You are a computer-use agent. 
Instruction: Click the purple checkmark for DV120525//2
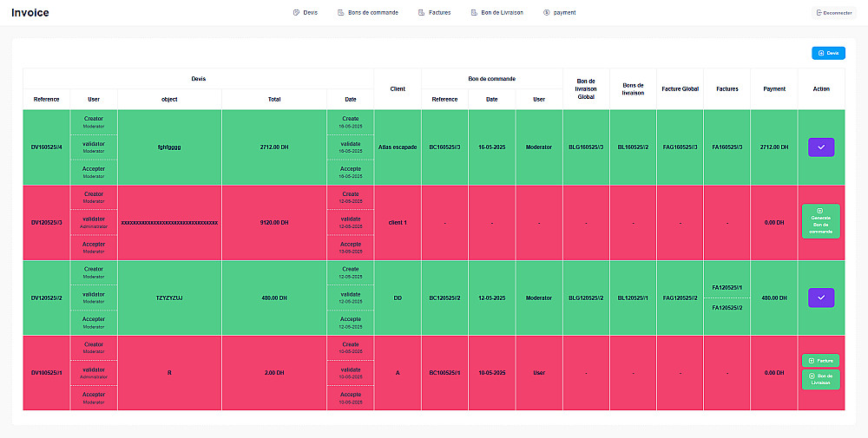click(820, 297)
